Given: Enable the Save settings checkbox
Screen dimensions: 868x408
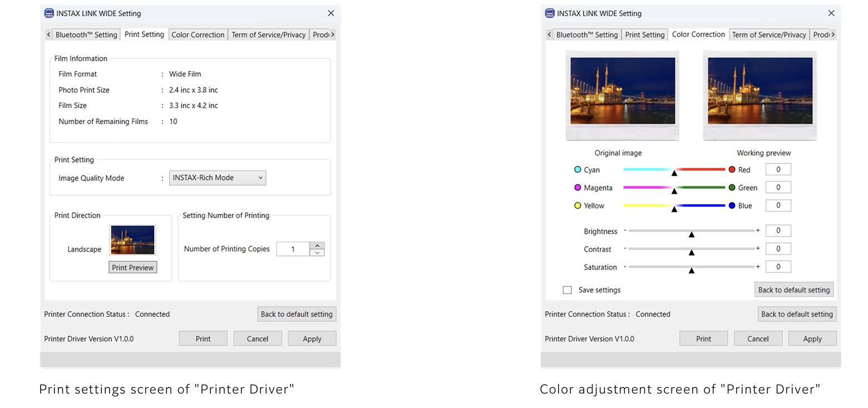Looking at the screenshot, I should [x=567, y=290].
